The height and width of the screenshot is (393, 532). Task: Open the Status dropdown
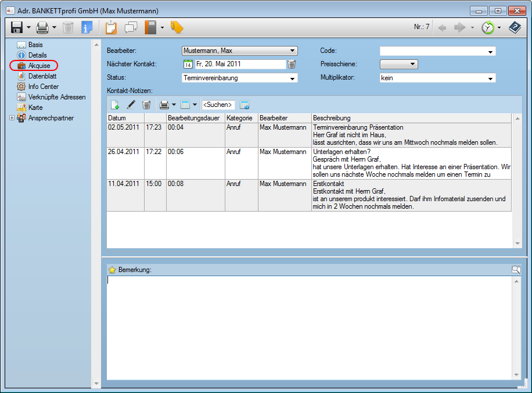tap(293, 78)
